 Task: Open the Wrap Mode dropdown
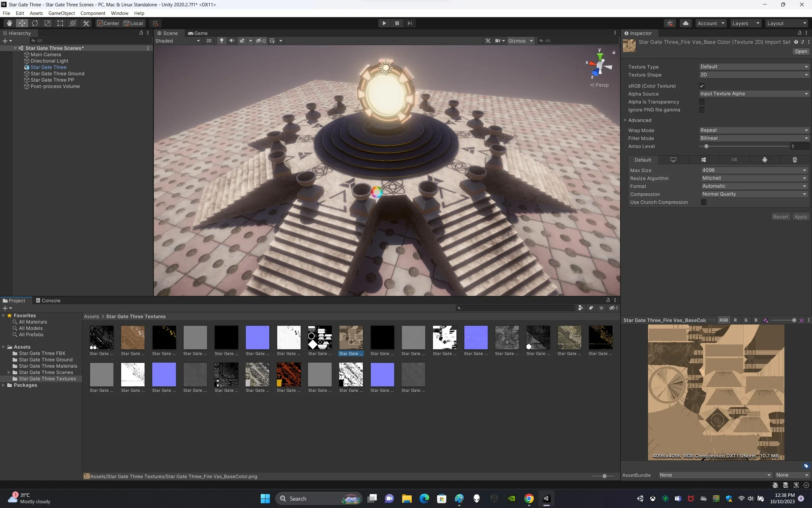click(x=754, y=130)
